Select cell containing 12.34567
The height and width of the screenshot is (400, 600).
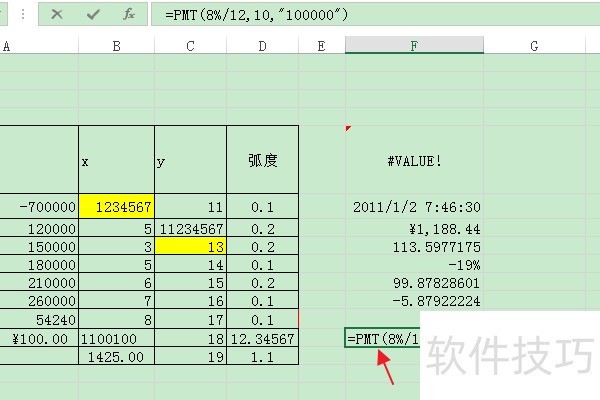click(262, 338)
